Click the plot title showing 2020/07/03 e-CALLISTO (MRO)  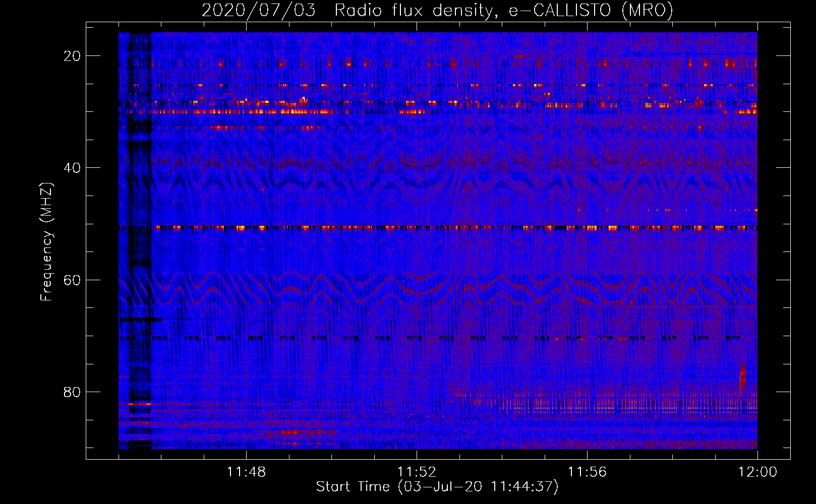coord(437,10)
